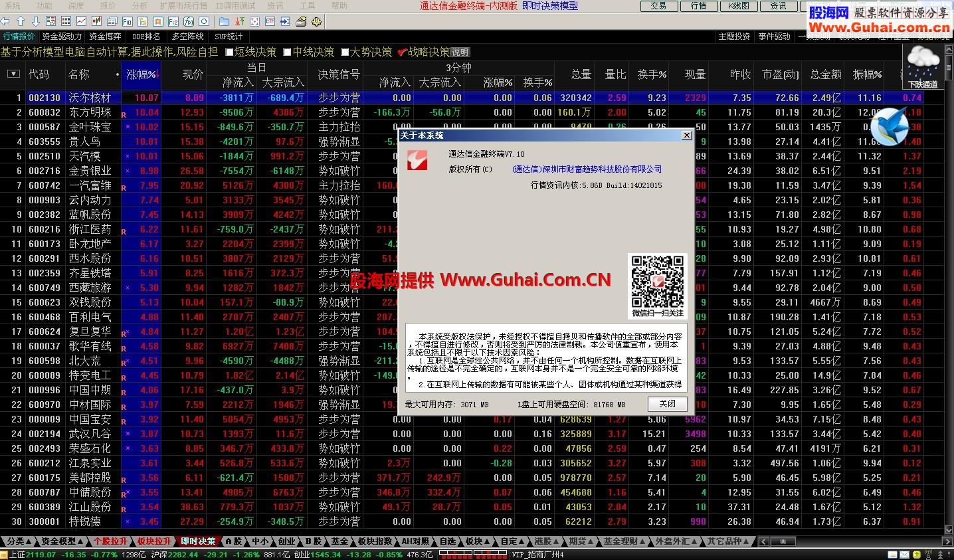The image size is (954, 560).
Task: Click the red logo in About dialog
Action: [417, 161]
